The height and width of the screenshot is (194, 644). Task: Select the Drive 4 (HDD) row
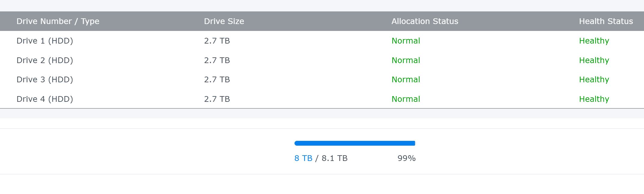[45, 99]
